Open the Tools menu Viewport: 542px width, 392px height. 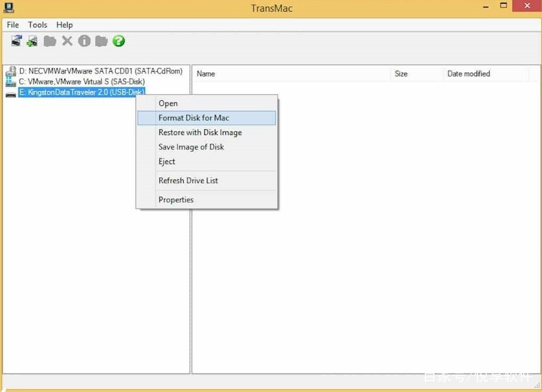pyautogui.click(x=37, y=25)
